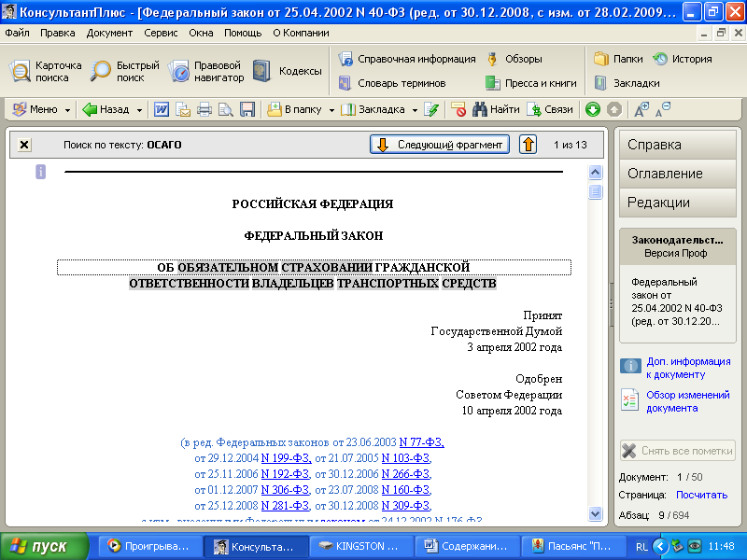This screenshot has height=560, width=747.
Task: Click document scrollbar up arrow
Action: coord(595,172)
